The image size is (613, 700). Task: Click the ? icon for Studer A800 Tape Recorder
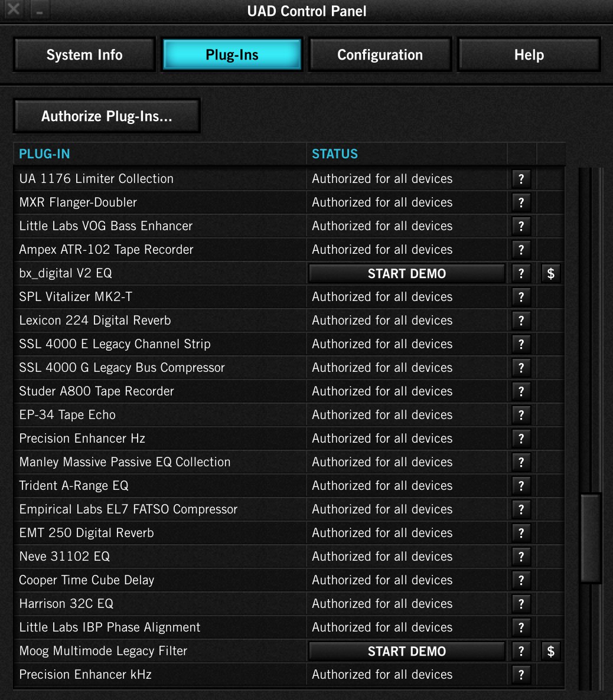[x=521, y=391]
